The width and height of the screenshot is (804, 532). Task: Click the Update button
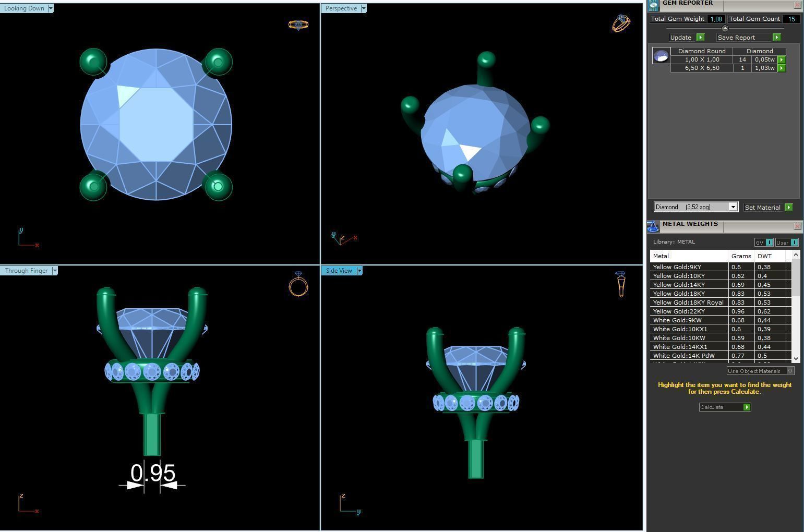pos(683,37)
